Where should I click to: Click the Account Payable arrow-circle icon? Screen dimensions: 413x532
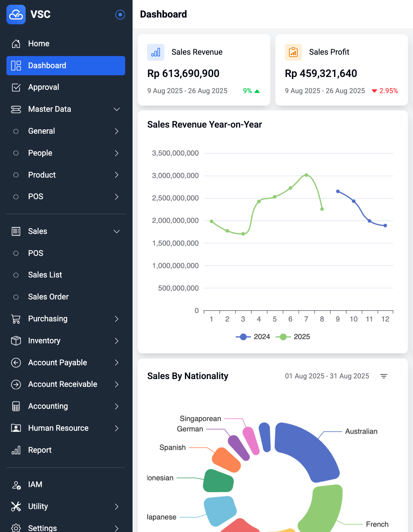[16, 363]
